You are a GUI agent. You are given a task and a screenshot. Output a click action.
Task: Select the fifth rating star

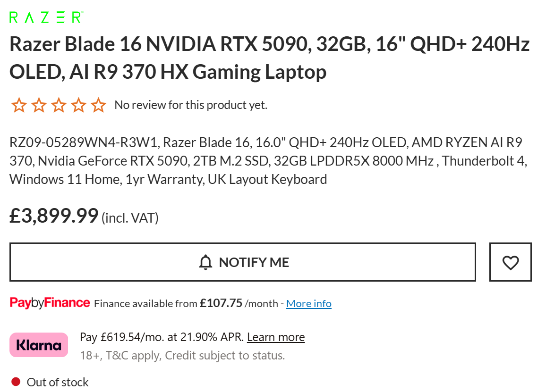[x=98, y=105]
